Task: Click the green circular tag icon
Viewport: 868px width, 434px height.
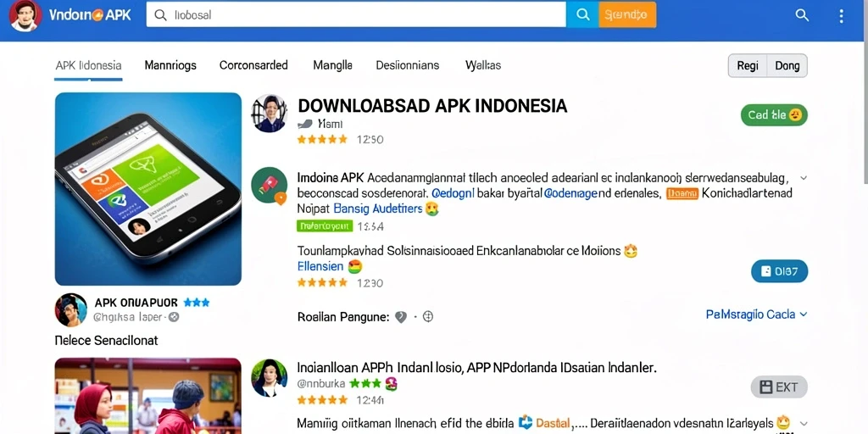Action: (x=269, y=186)
